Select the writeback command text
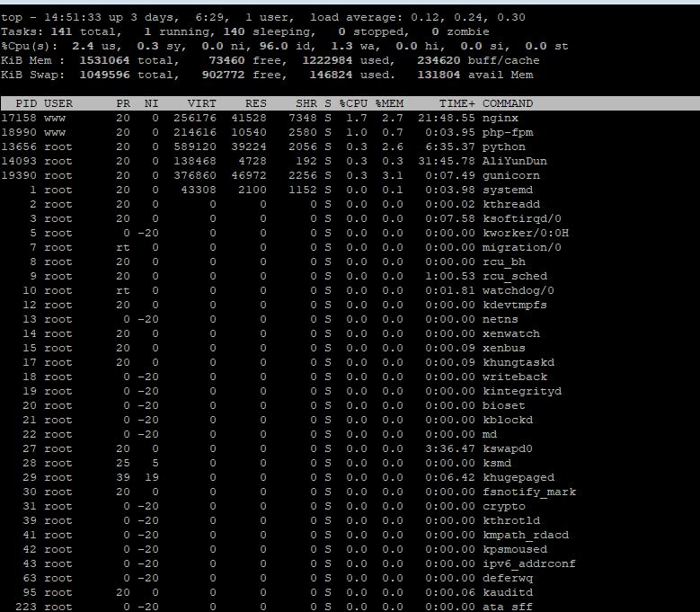Image resolution: width=700 pixels, height=612 pixels. coord(514,377)
